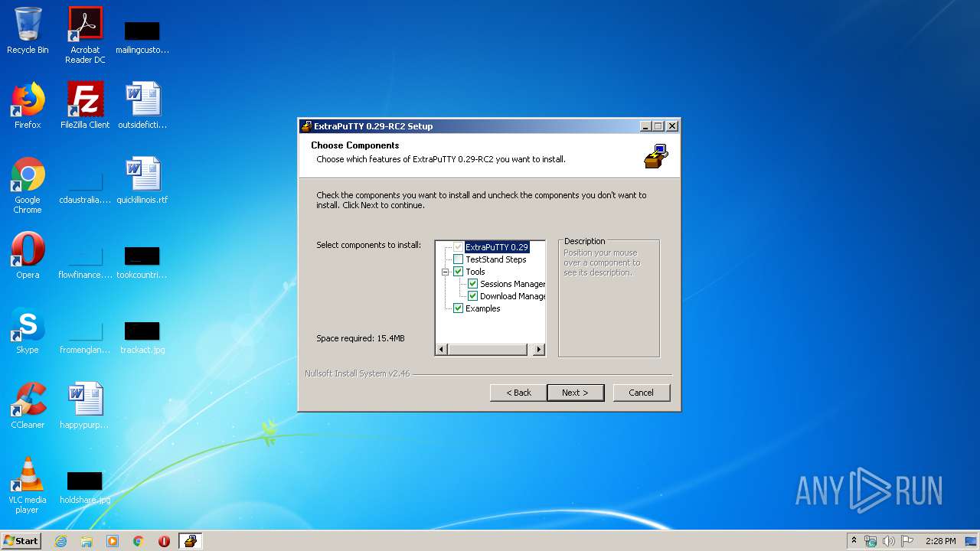This screenshot has height=551, width=980.
Task: Select the fromenglan desktop file
Action: coord(85,338)
